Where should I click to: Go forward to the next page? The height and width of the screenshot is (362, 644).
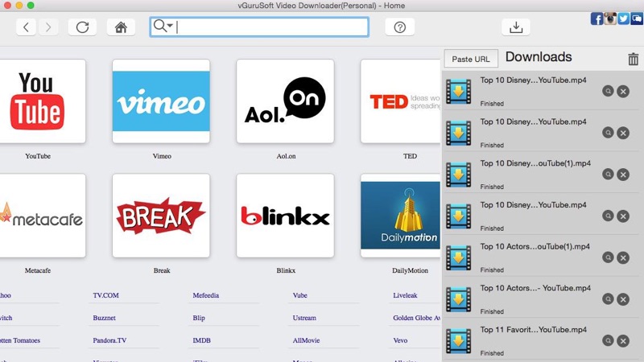pyautogui.click(x=48, y=27)
